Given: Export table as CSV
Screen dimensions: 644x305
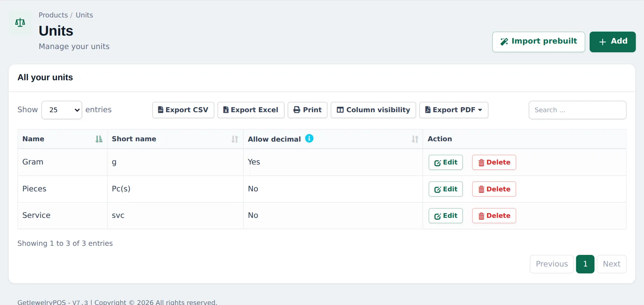Looking at the screenshot, I should tap(183, 110).
